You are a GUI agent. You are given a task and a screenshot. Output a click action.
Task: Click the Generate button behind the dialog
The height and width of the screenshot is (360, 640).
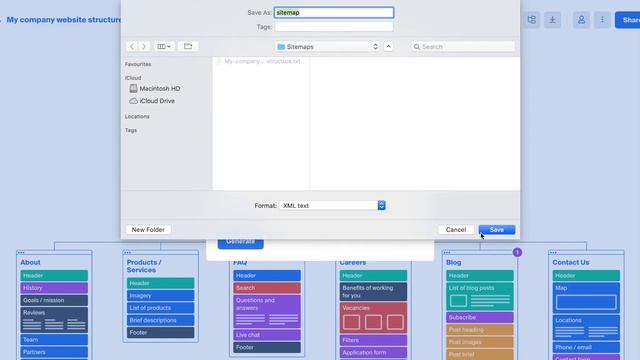(x=240, y=244)
